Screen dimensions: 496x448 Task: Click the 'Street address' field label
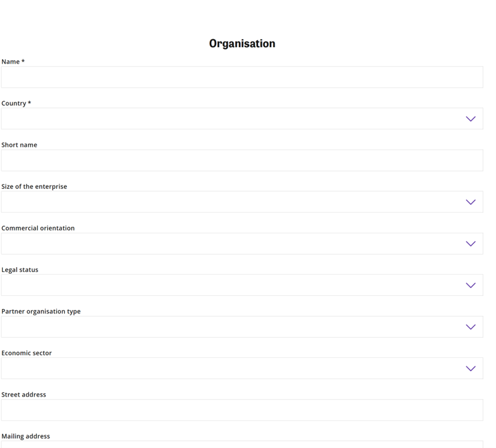(24, 395)
